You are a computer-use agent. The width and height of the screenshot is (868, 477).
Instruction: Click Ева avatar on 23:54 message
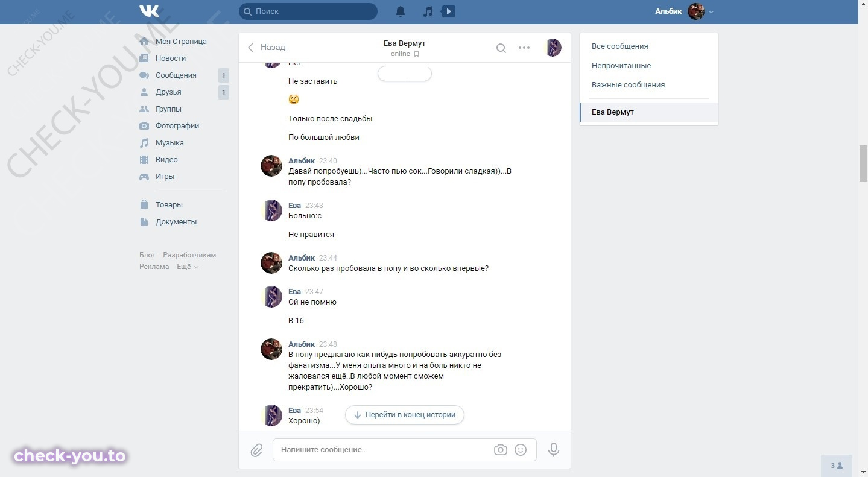click(271, 415)
